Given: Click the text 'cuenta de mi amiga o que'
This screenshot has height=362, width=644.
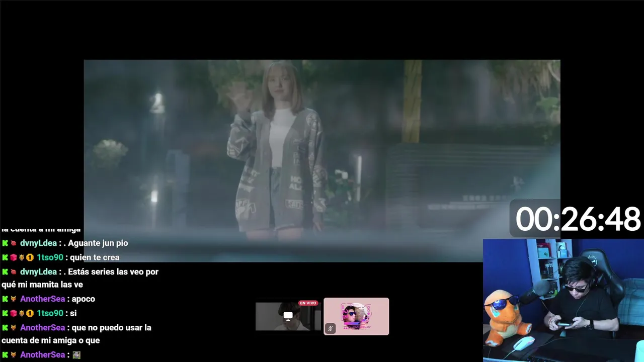Looking at the screenshot, I should 51,341.
